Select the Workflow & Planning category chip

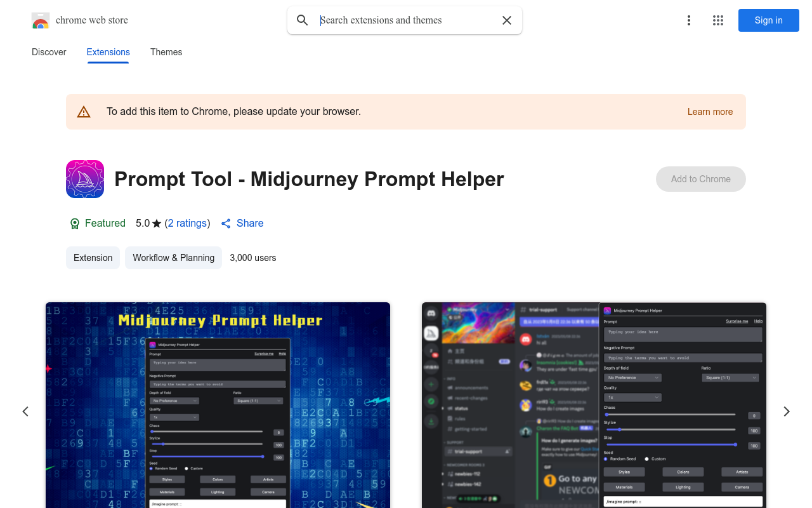[174, 258]
